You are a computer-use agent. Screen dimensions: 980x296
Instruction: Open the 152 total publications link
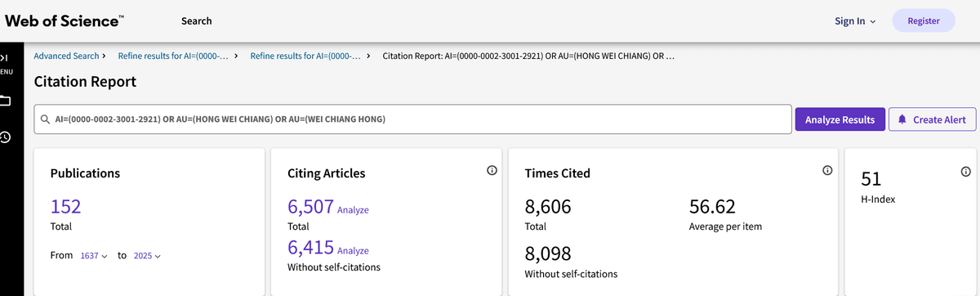(x=65, y=206)
